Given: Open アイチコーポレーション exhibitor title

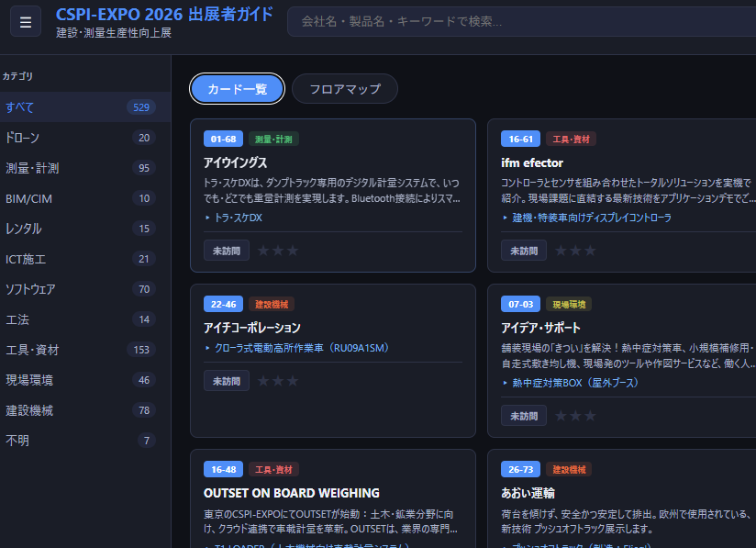Looking at the screenshot, I should [x=252, y=328].
